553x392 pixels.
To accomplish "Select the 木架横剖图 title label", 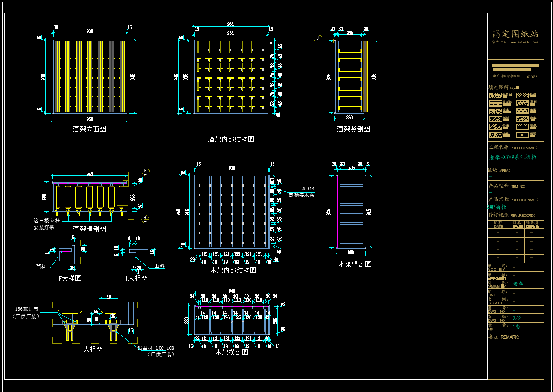I will [x=232, y=352].
